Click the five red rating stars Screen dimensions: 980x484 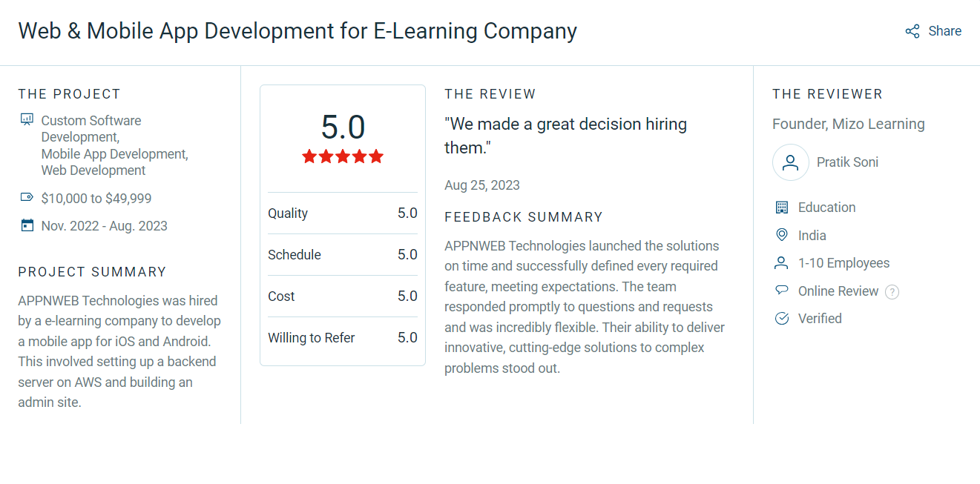pyautogui.click(x=343, y=156)
